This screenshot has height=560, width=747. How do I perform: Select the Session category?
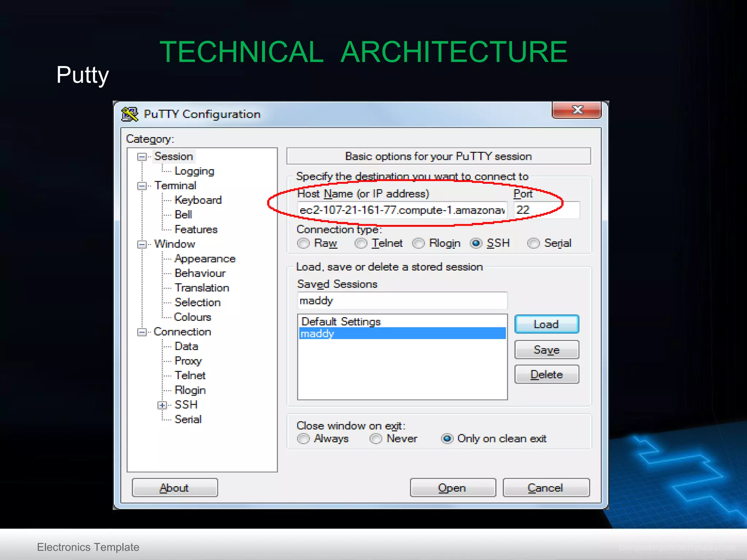174,156
